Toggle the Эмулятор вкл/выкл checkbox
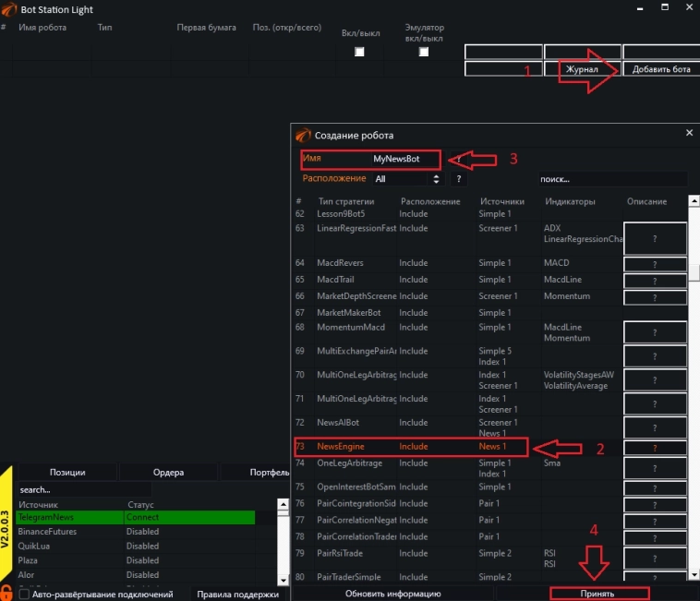This screenshot has height=601, width=700. 424,53
